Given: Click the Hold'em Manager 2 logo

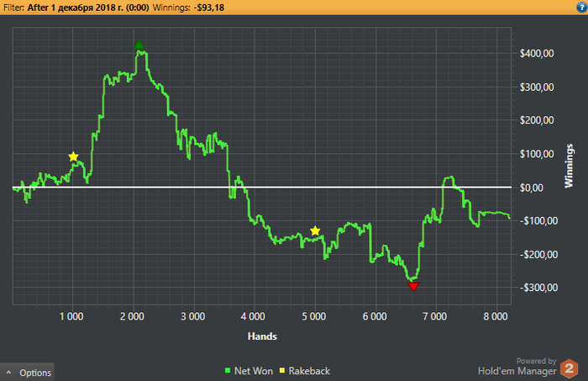Looking at the screenshot, I should click(569, 368).
